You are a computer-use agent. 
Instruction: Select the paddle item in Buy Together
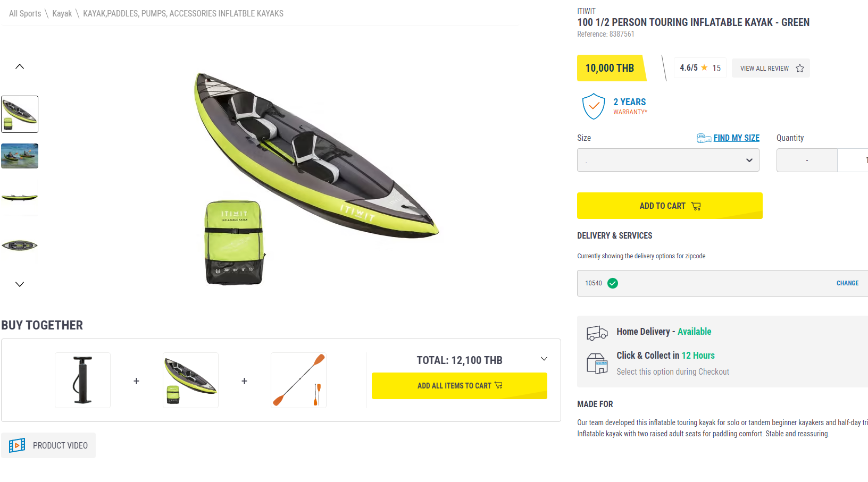tap(298, 380)
